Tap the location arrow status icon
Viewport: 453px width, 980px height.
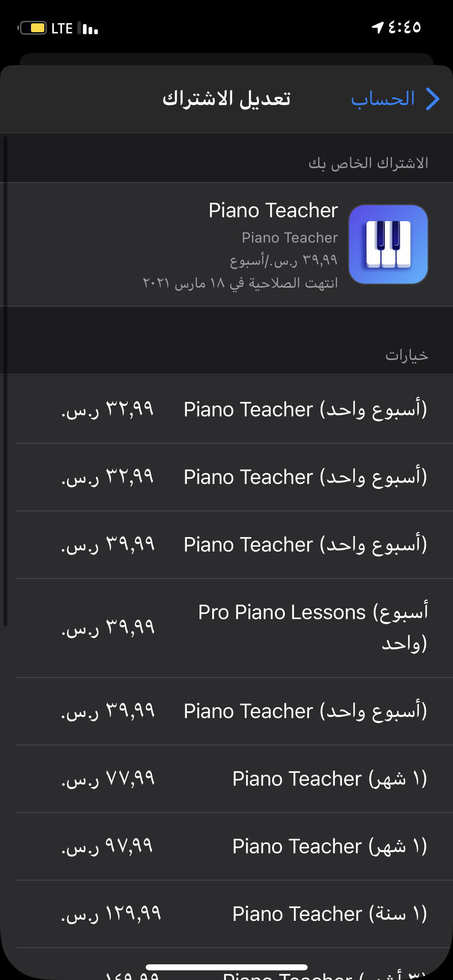click(377, 28)
